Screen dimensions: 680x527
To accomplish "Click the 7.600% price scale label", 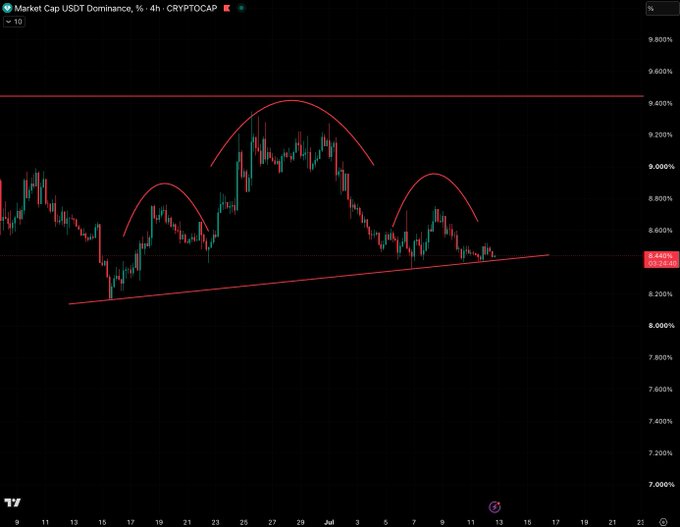I will tap(660, 389).
